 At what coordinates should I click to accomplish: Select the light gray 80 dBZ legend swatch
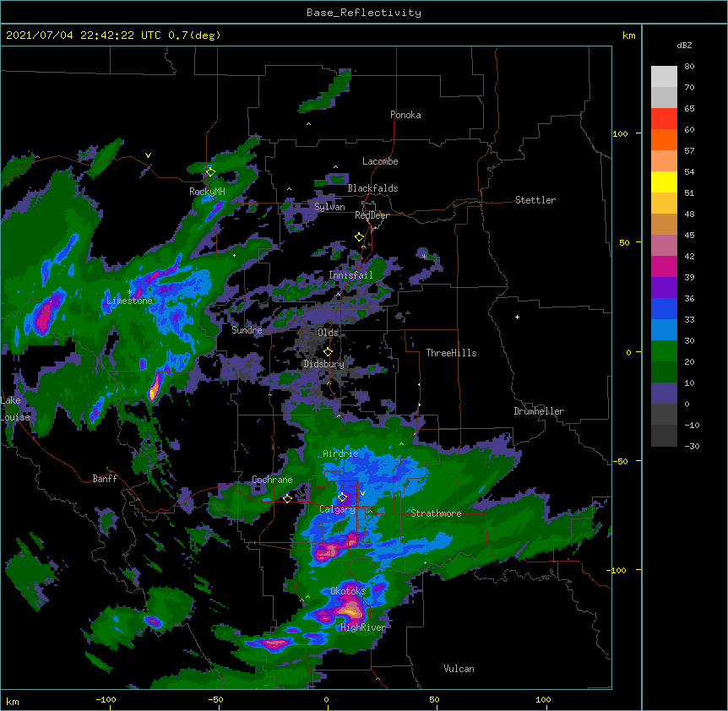tap(664, 77)
